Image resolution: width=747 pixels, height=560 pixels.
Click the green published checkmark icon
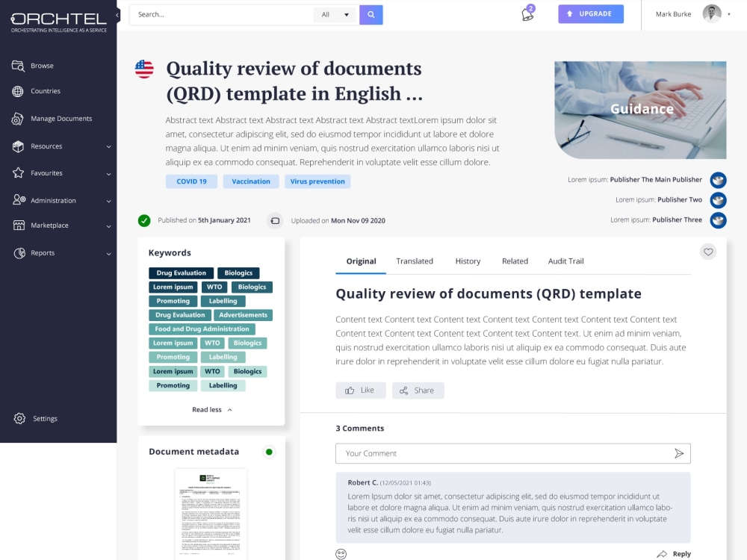coord(144,220)
